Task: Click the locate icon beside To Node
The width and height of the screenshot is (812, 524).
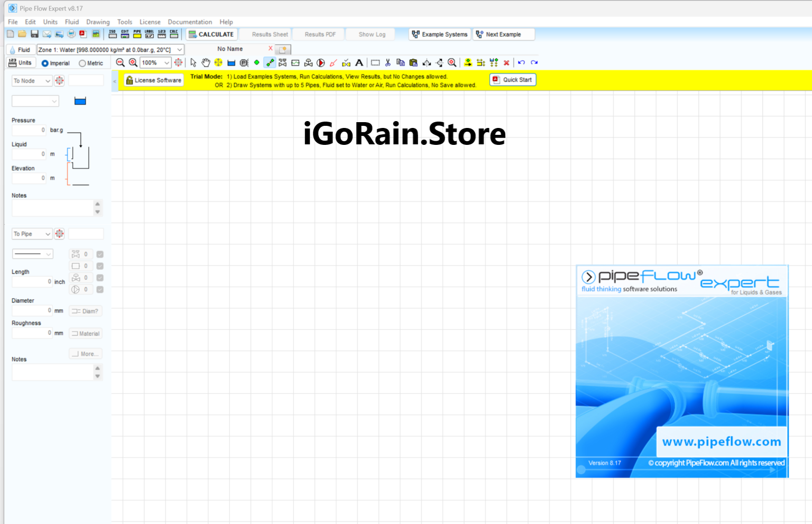Action: click(x=59, y=80)
